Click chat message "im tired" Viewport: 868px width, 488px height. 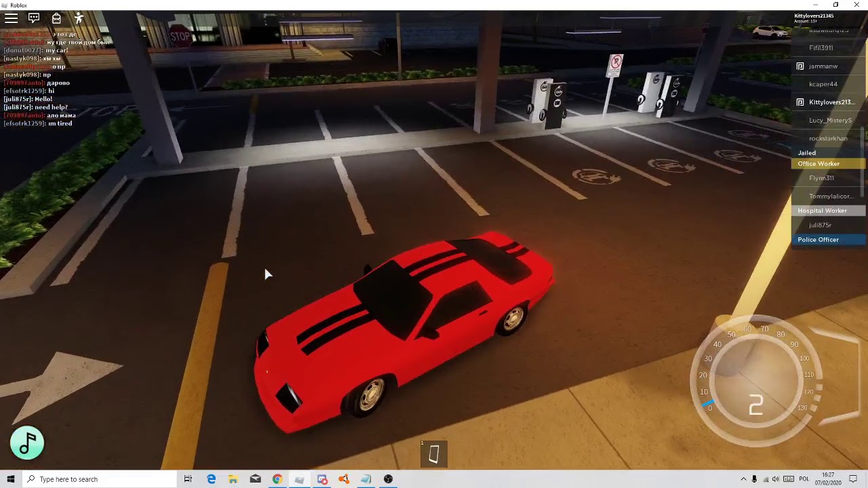60,123
